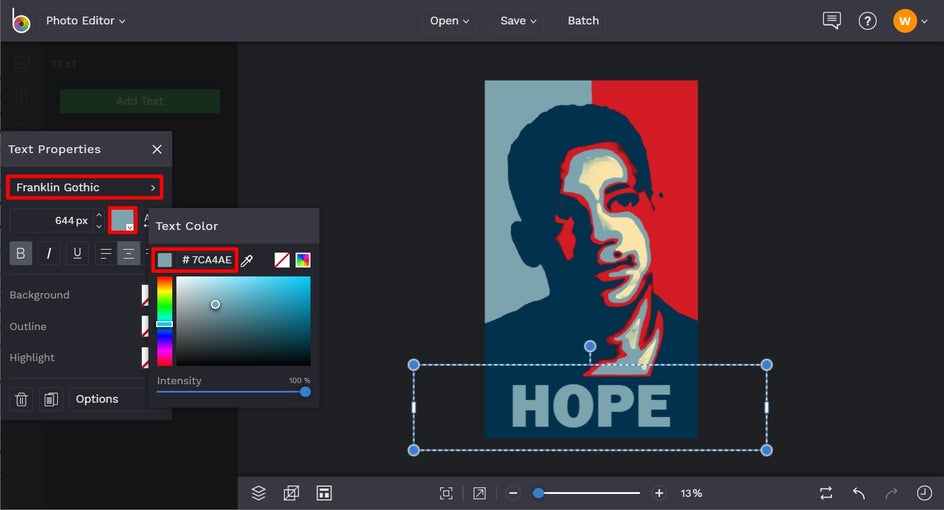Click the Batch button
The height and width of the screenshot is (510, 944).
point(583,20)
